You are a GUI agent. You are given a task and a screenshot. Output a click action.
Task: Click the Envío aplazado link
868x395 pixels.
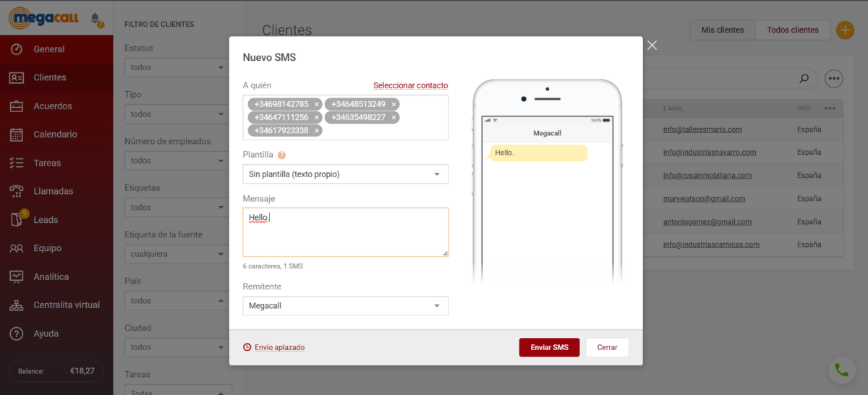(278, 347)
